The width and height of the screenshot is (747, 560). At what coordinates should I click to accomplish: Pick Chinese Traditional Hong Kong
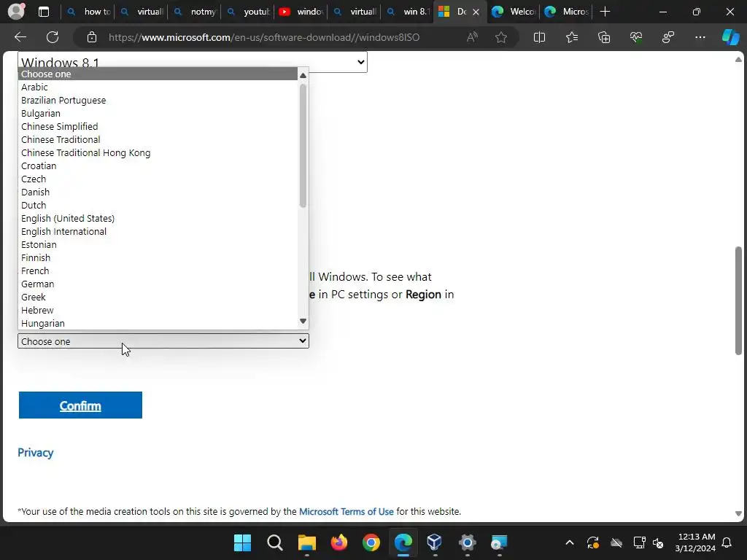(158, 152)
